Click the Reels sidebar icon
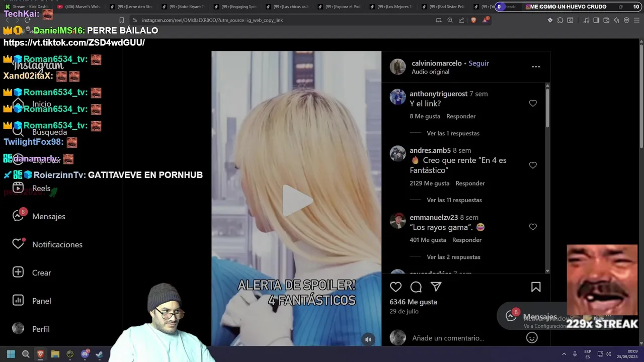This screenshot has height=362, width=644. pyautogui.click(x=18, y=188)
